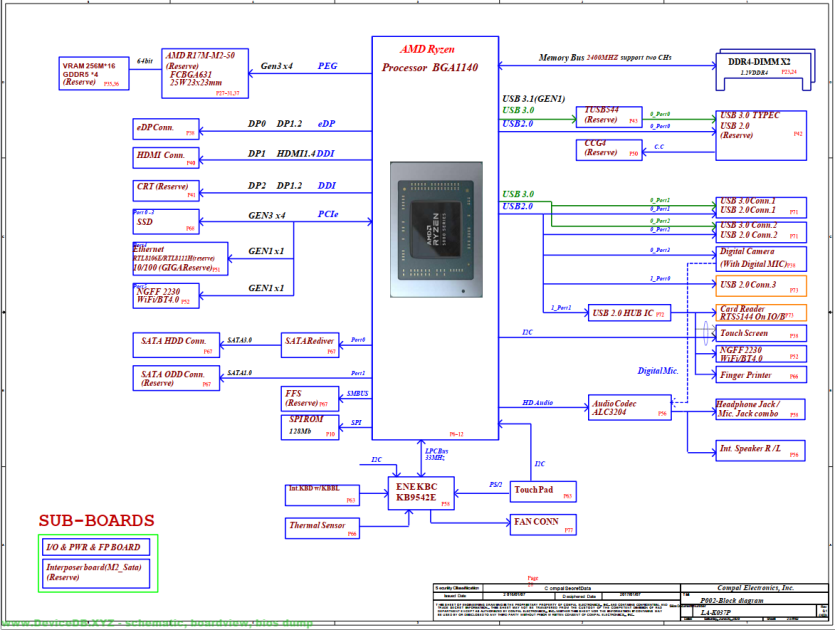835x630 pixels.
Task: Select the USB 3.0 TYPEC block
Action: click(x=761, y=135)
